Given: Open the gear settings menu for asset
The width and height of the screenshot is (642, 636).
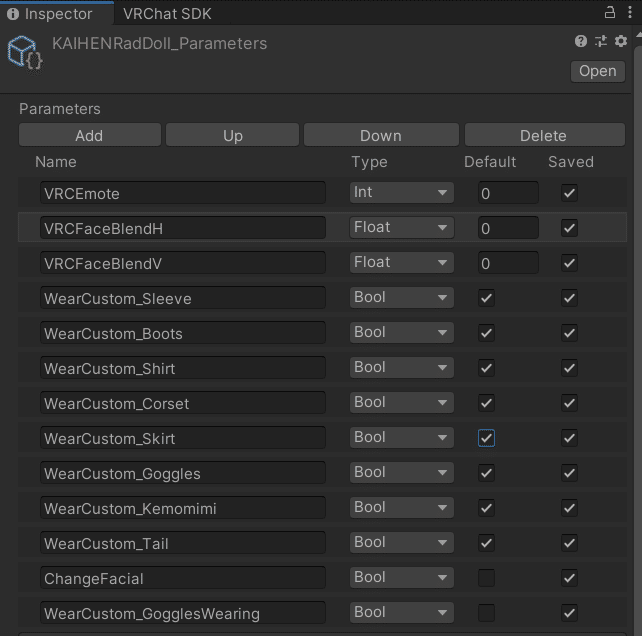Looking at the screenshot, I should 621,41.
